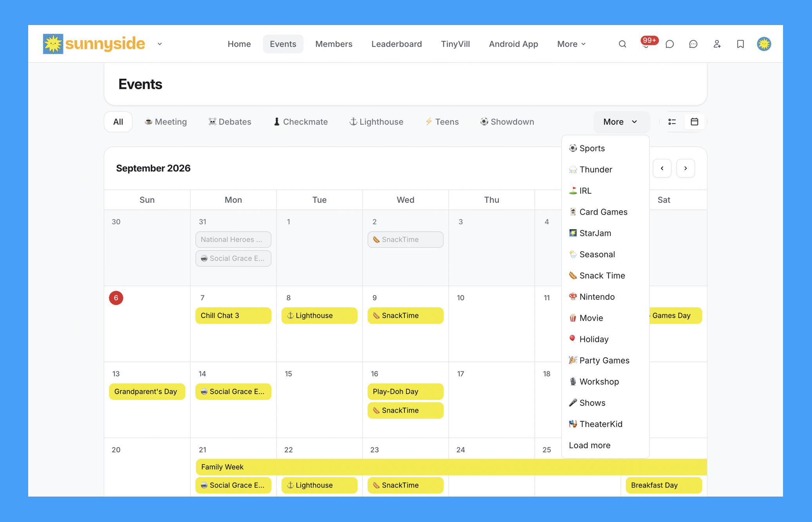Open the Leaderboard page
The height and width of the screenshot is (522, 812).
pyautogui.click(x=397, y=44)
